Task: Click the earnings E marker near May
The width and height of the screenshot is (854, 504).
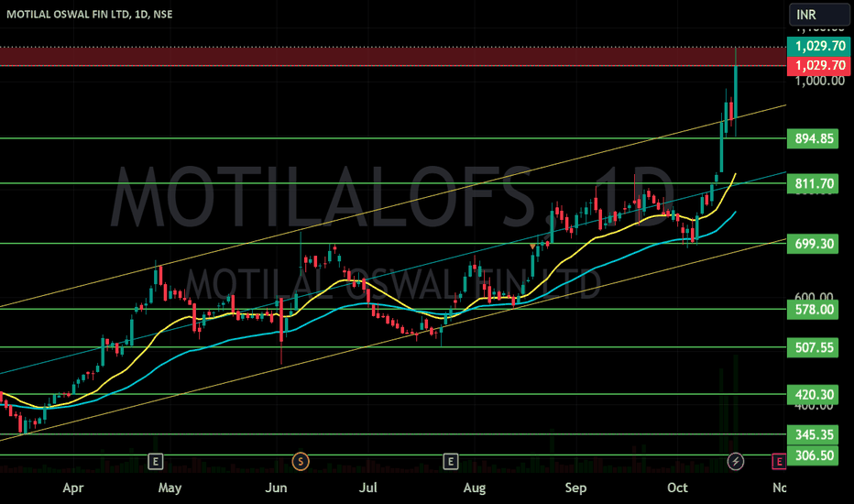Action: click(155, 462)
